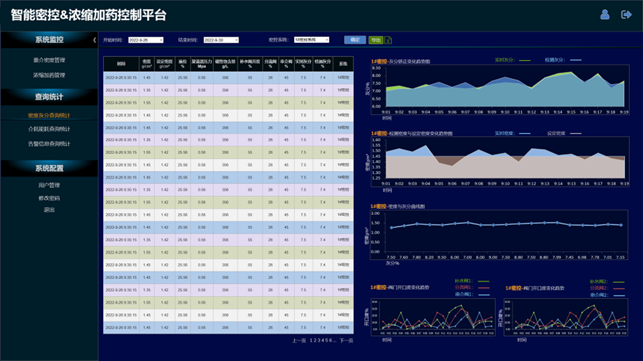The image size is (643, 361).
Task: Click the logout arrow icon in header
Action: pyautogui.click(x=626, y=15)
